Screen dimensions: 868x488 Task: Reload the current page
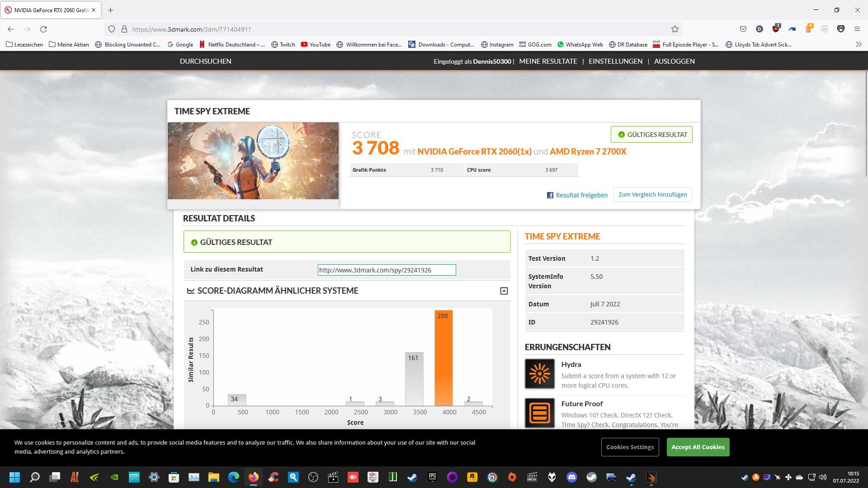[x=43, y=29]
